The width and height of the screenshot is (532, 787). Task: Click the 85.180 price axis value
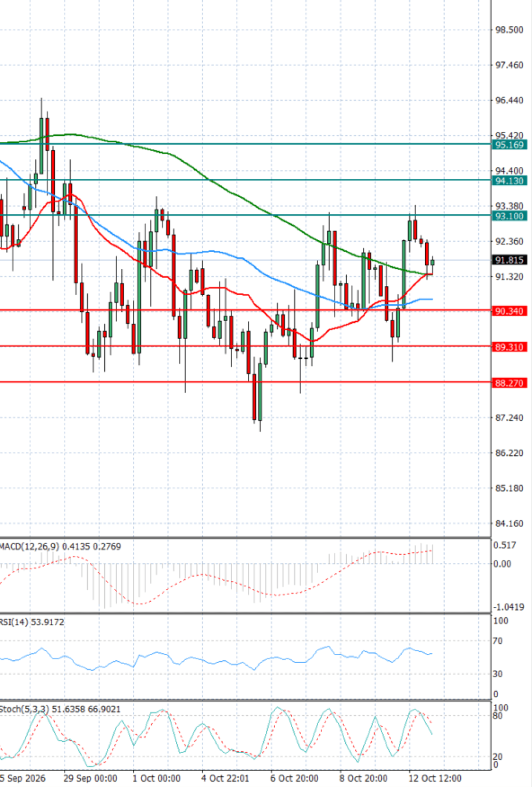(509, 488)
